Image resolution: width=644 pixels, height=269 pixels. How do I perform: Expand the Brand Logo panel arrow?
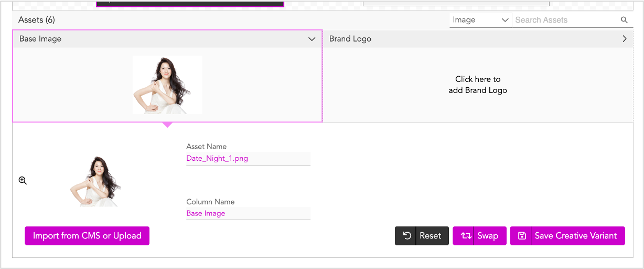625,39
